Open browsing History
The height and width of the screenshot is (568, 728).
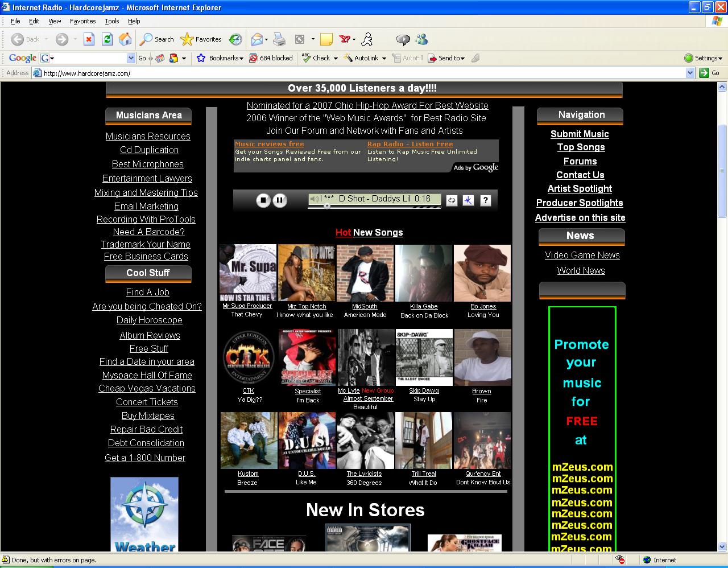[x=235, y=39]
